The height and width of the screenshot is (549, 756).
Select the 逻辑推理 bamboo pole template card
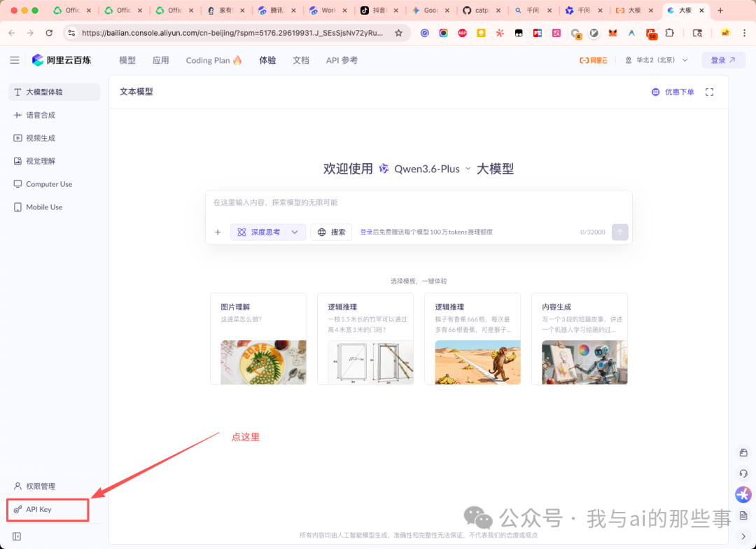coord(365,339)
